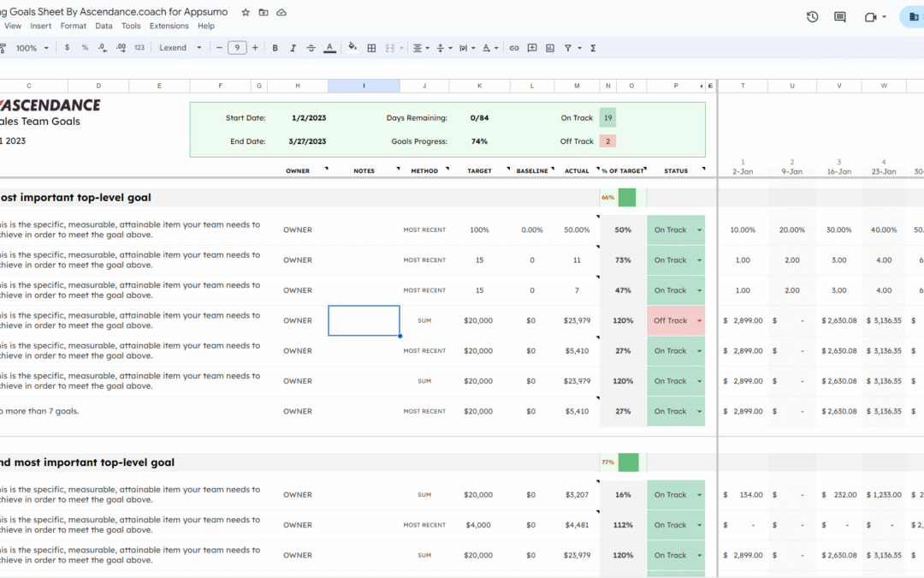Screen dimensions: 924x578
Task: Click the decrease font size minus button
Action: point(220,48)
